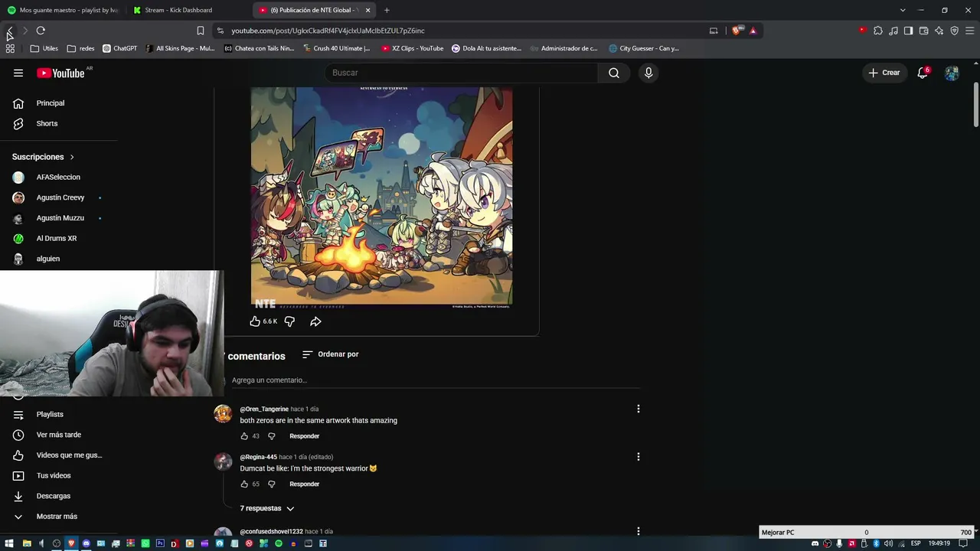Dislike the comment by @Regina-445

click(271, 484)
